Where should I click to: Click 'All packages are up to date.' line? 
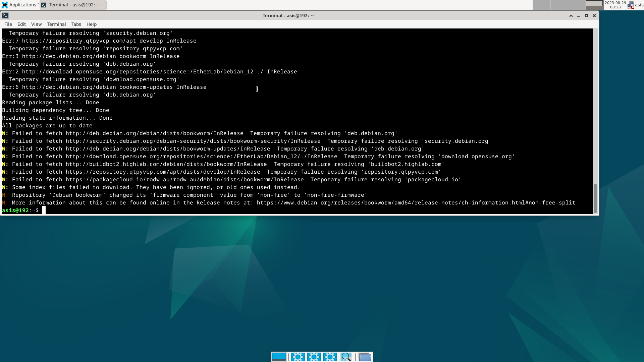[x=49, y=126]
